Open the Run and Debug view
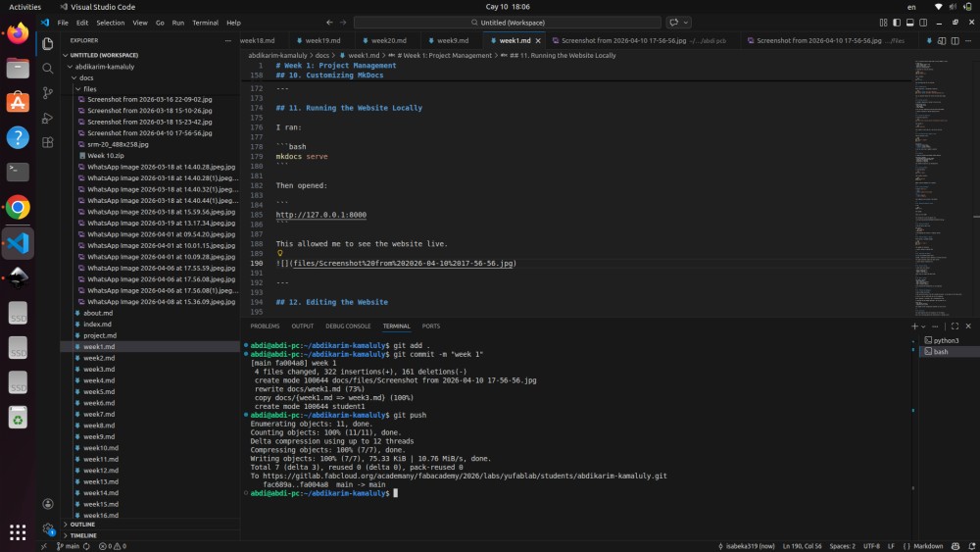 [x=47, y=118]
